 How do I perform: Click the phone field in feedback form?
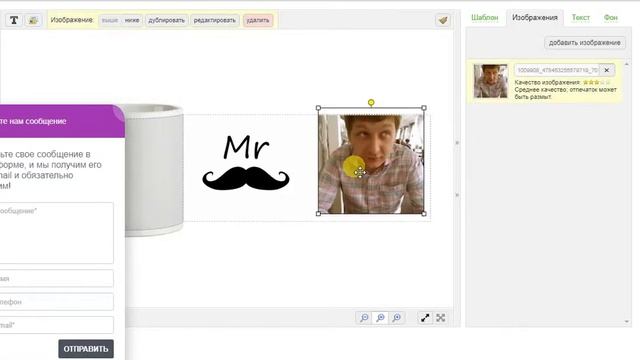point(57,302)
